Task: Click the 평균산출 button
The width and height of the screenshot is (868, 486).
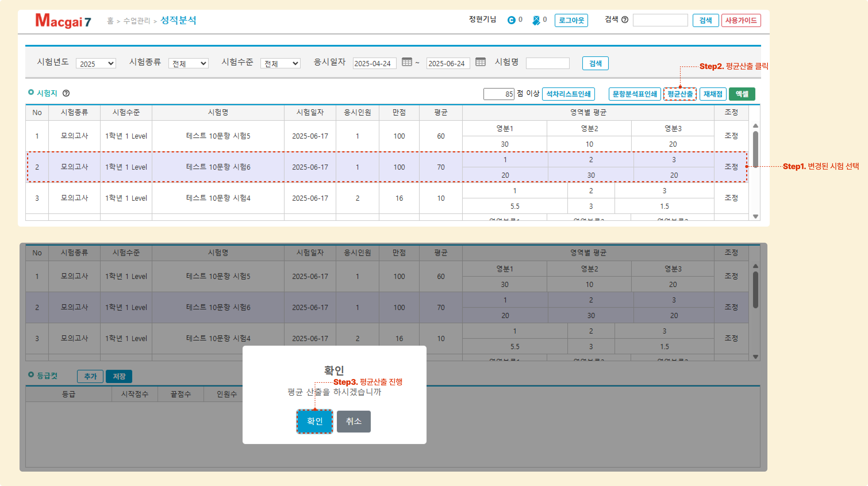Action: click(x=680, y=94)
